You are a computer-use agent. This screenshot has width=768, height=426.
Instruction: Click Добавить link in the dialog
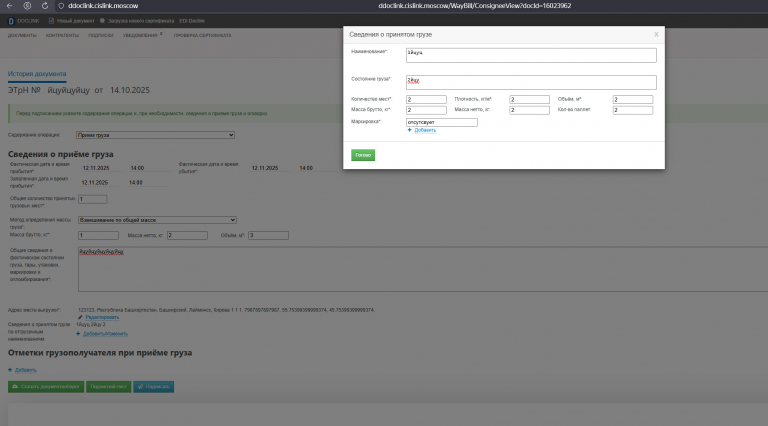425,130
